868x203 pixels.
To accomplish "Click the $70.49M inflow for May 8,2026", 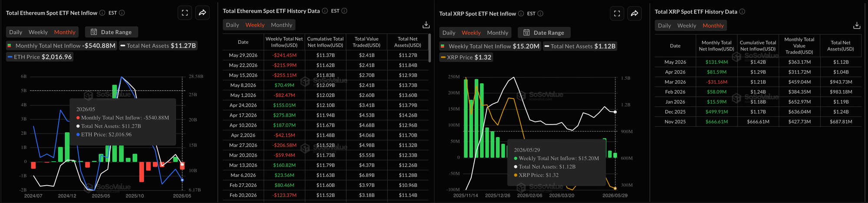I will tap(284, 85).
